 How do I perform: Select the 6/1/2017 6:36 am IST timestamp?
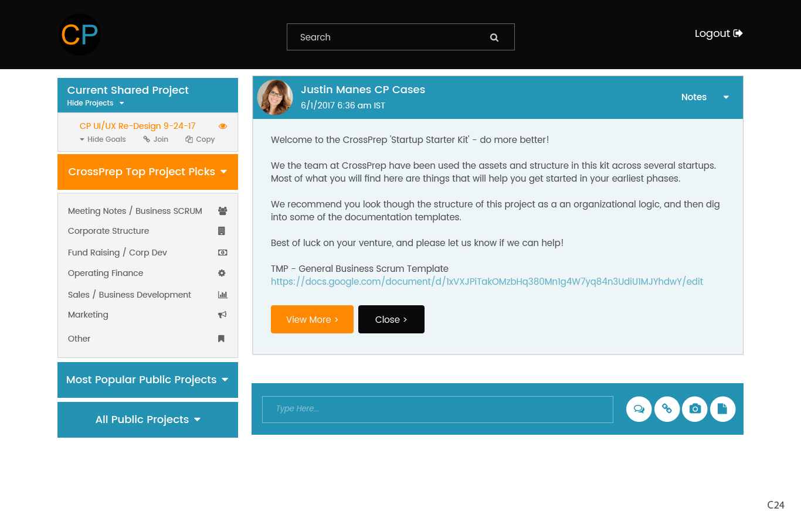coord(343,105)
